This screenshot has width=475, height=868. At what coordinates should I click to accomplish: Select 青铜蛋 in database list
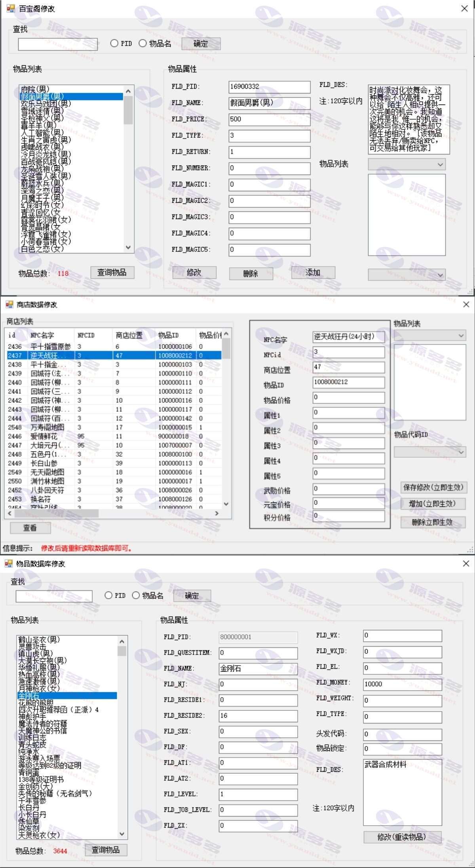pos(67,773)
